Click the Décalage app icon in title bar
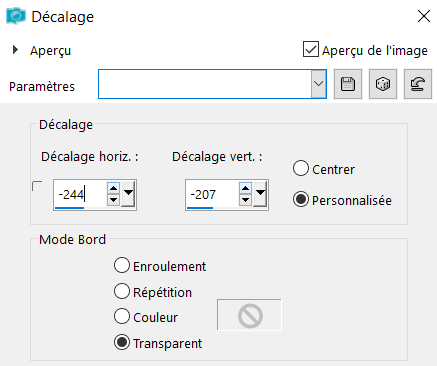Viewport: 437px width, 366px height. click(16, 16)
